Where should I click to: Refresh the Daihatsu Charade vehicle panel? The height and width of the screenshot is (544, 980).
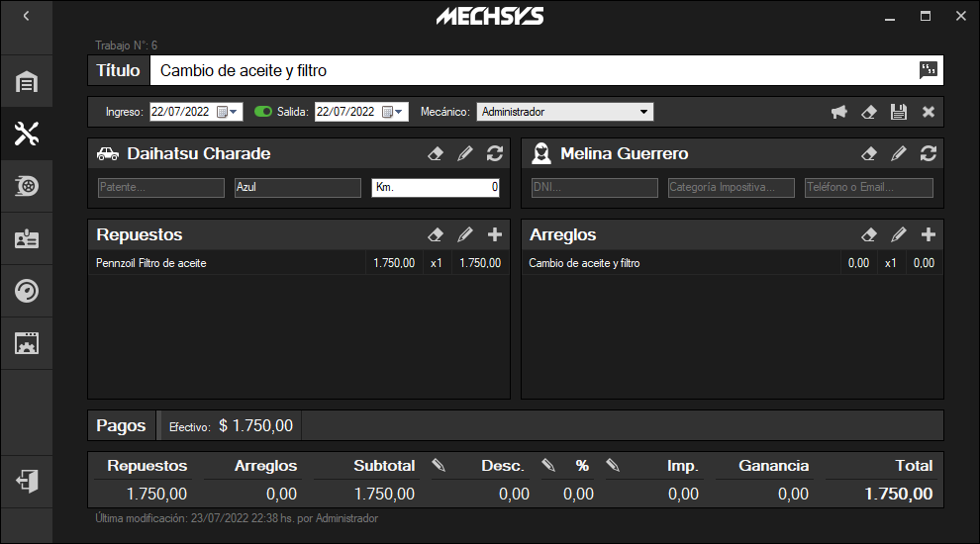(x=495, y=153)
